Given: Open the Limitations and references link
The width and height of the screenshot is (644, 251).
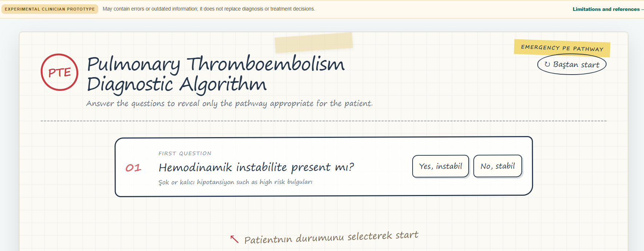Looking at the screenshot, I should coord(606,9).
